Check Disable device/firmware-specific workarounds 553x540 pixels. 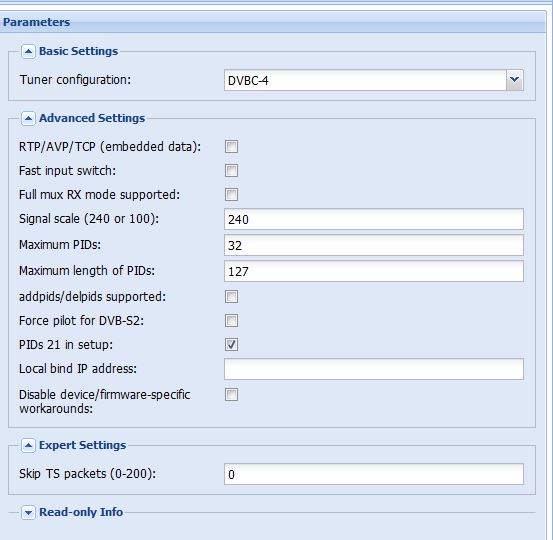231,395
